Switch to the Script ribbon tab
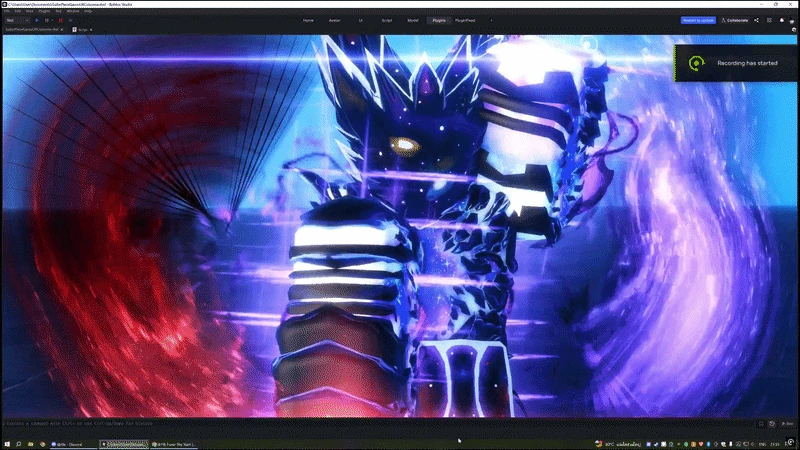 [387, 20]
